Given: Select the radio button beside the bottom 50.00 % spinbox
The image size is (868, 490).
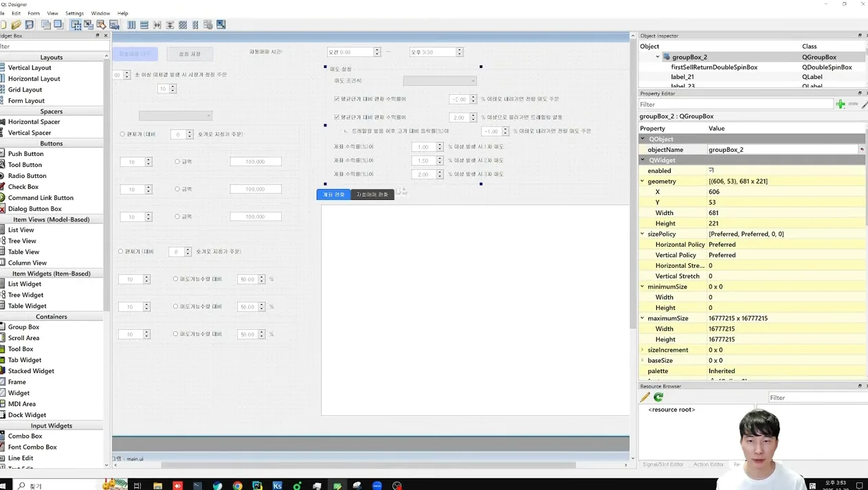Looking at the screenshot, I should 175,334.
